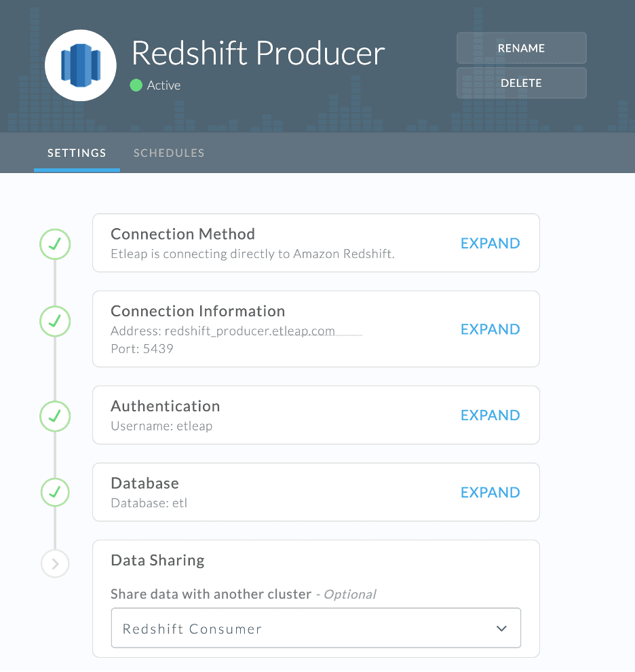Viewport: 635px width, 672px height.
Task: Rename the Redshift Producer connection
Action: pyautogui.click(x=522, y=48)
